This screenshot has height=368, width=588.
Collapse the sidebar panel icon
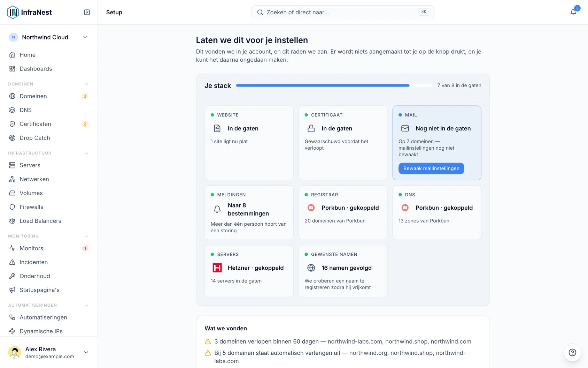click(x=87, y=12)
